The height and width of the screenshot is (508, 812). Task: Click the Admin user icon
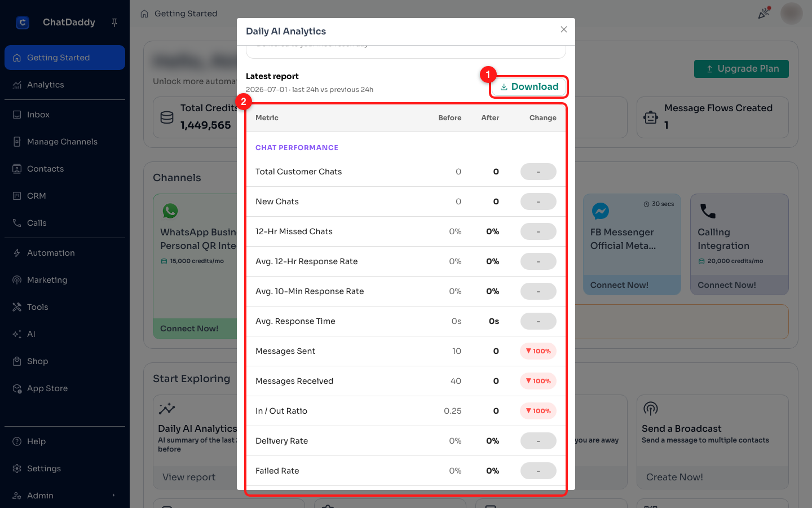(17, 496)
